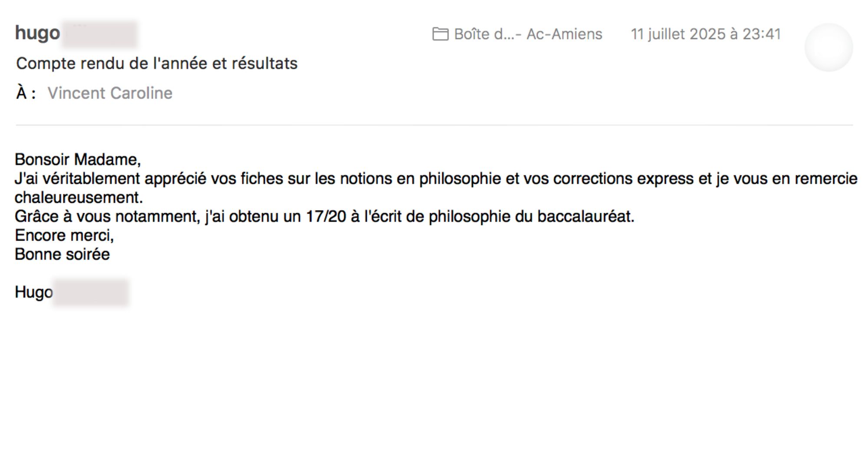Click the "À :" recipient field label
This screenshot has width=868, height=469.
pyautogui.click(x=26, y=93)
